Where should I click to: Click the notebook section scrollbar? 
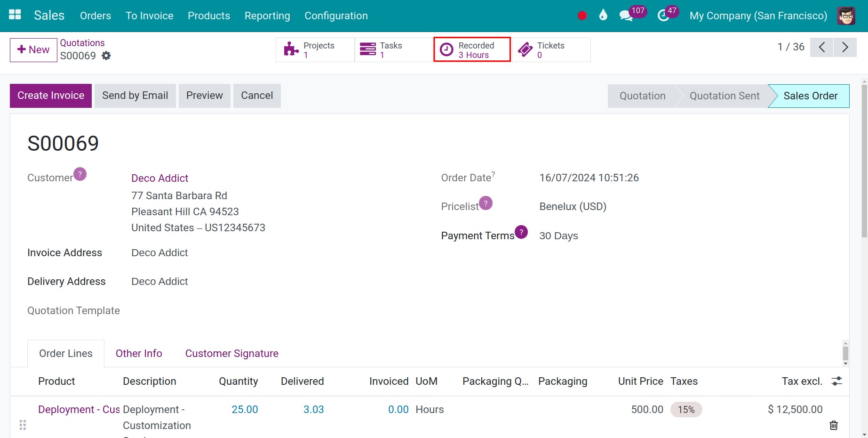(x=845, y=354)
